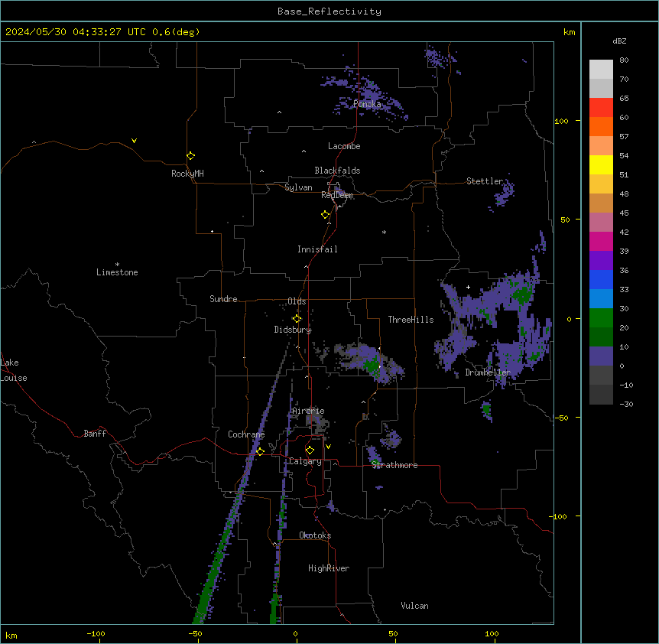Image resolution: width=659 pixels, height=644 pixels.
Task: Click the RedDeer city label
Action: pyautogui.click(x=337, y=195)
